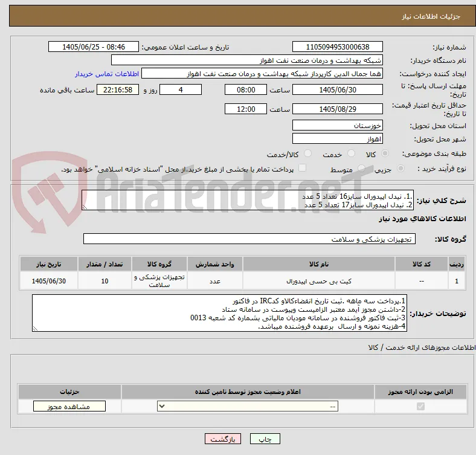Toggle the treasury bonds payment checkbox
Screen dimensions: 476x455
(303, 168)
